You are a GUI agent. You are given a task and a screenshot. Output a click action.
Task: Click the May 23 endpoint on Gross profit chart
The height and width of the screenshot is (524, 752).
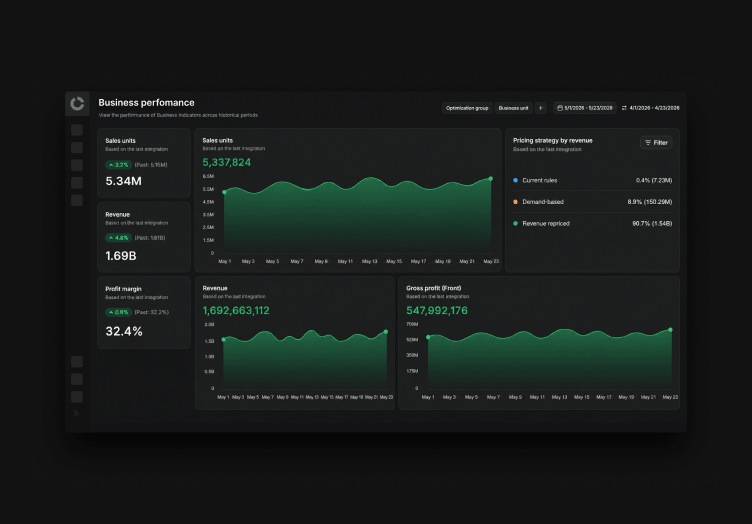(x=670, y=330)
